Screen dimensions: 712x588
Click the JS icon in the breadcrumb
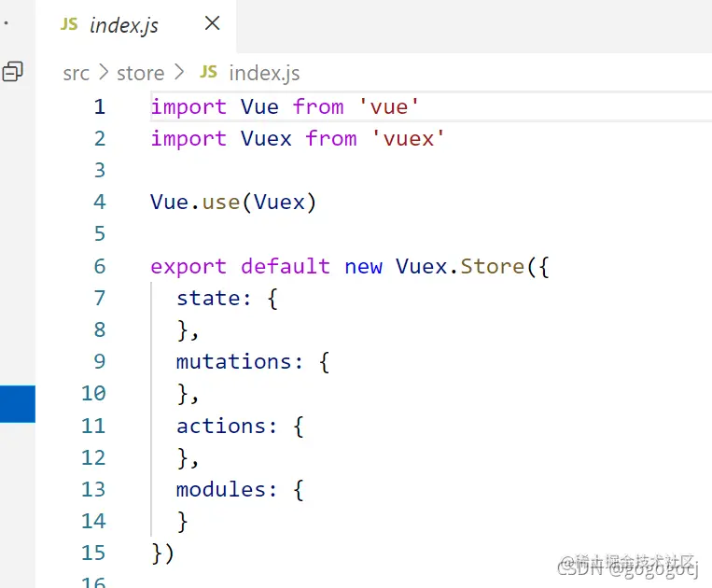[209, 72]
